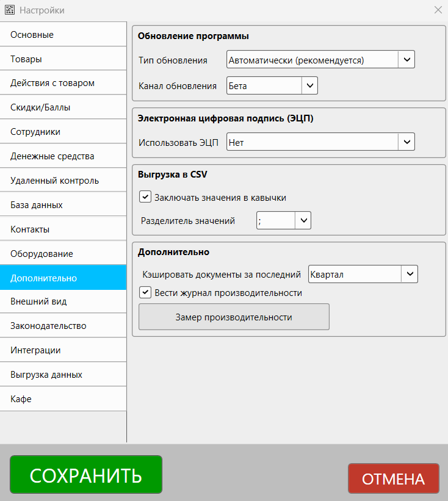Viewport: 448px width, 501px height.
Task: Open the Интеграции tab
Action: pos(63,350)
